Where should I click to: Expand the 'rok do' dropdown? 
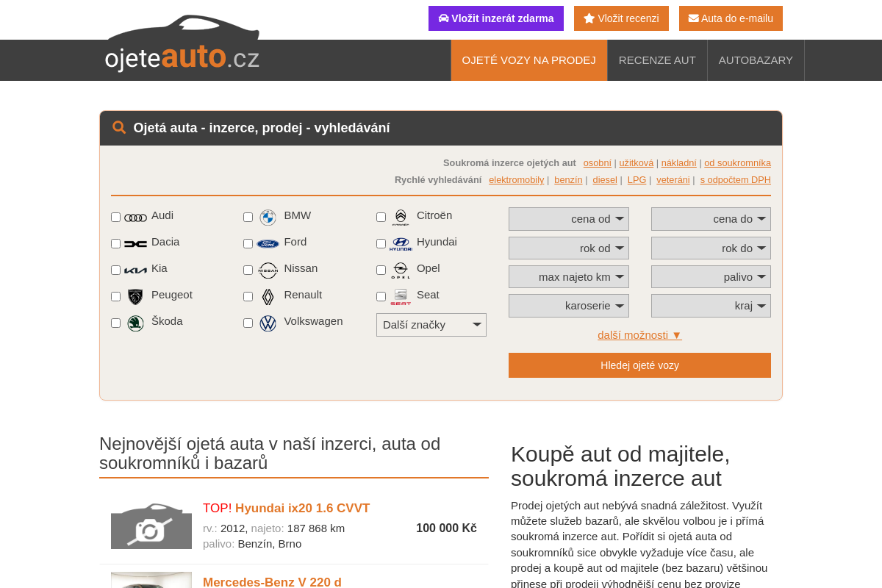tap(711, 248)
